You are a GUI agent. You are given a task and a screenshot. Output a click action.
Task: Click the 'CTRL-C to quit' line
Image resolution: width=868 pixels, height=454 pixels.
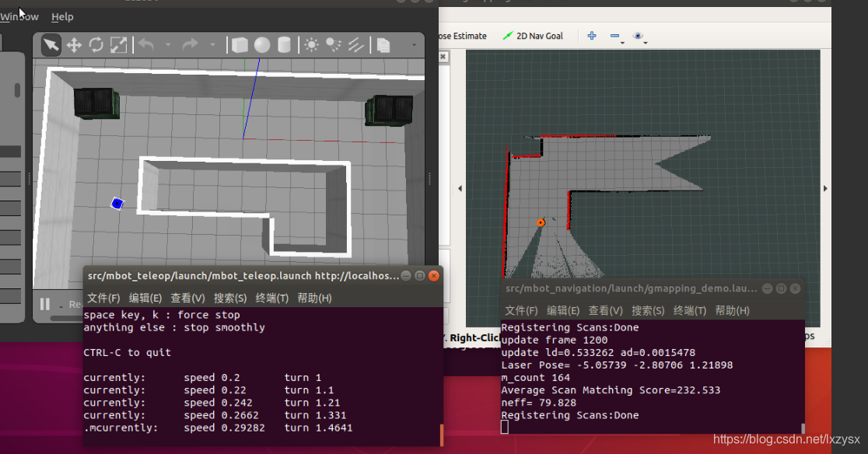click(128, 352)
